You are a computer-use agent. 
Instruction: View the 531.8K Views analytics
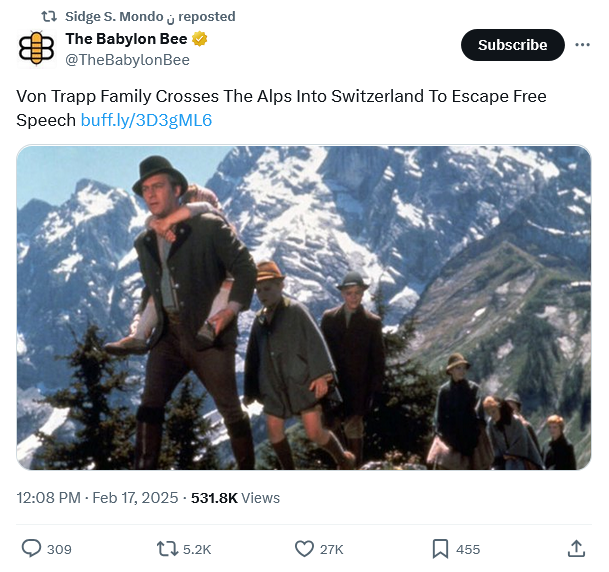235,497
